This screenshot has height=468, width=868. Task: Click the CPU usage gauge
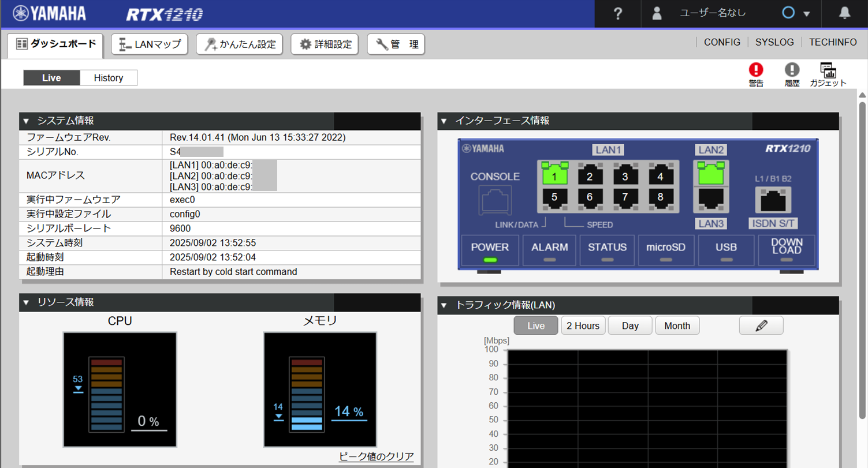(x=120, y=390)
